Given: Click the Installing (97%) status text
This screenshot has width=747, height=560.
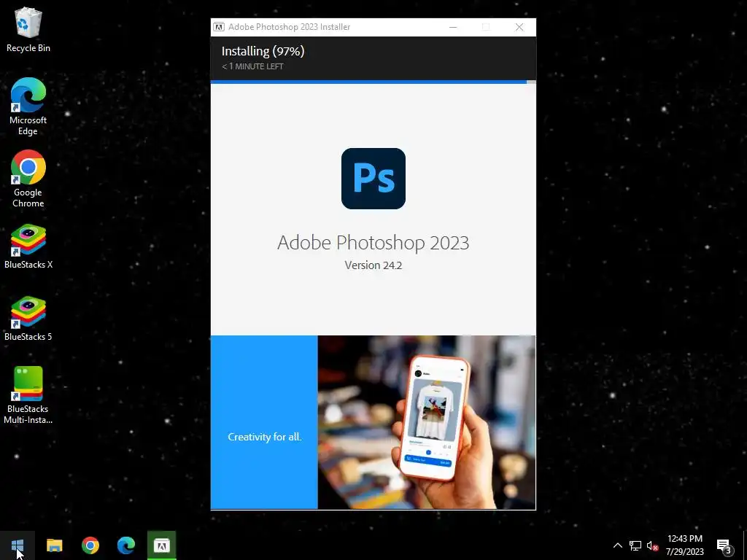Looking at the screenshot, I should click(263, 51).
